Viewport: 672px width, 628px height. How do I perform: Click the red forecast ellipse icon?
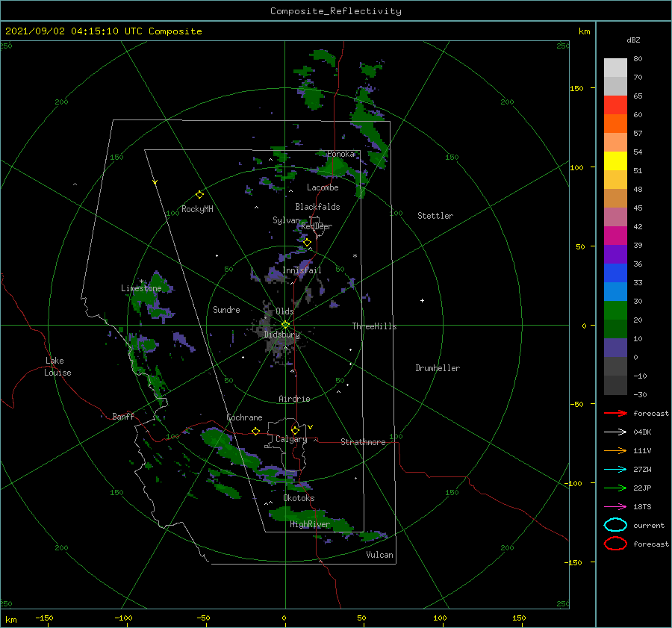point(615,544)
